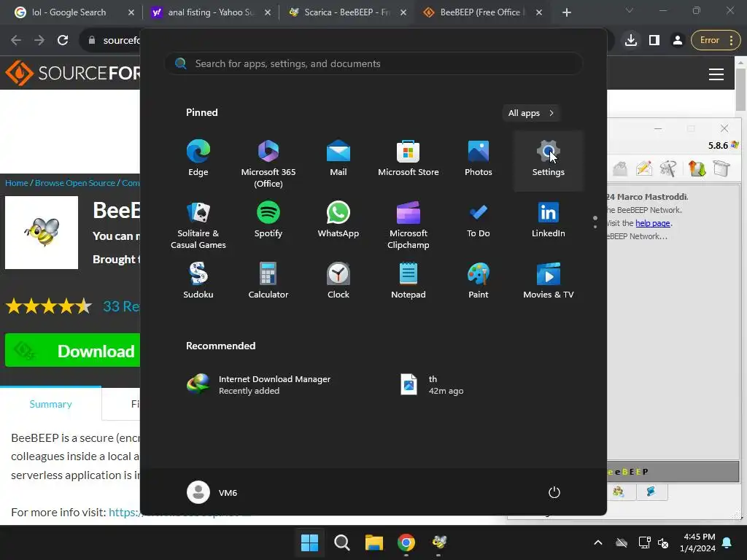This screenshot has width=747, height=560.
Task: Launch Calculator from Start menu
Action: [x=268, y=281]
